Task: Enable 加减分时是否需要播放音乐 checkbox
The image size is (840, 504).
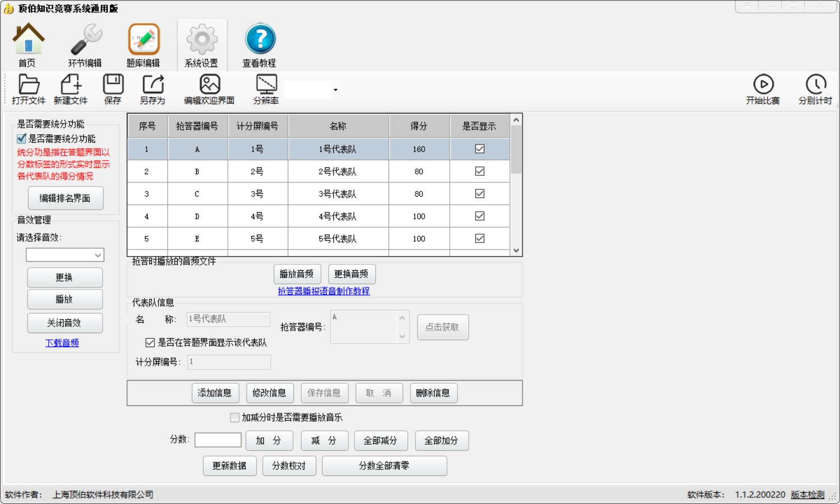Action: (x=235, y=417)
